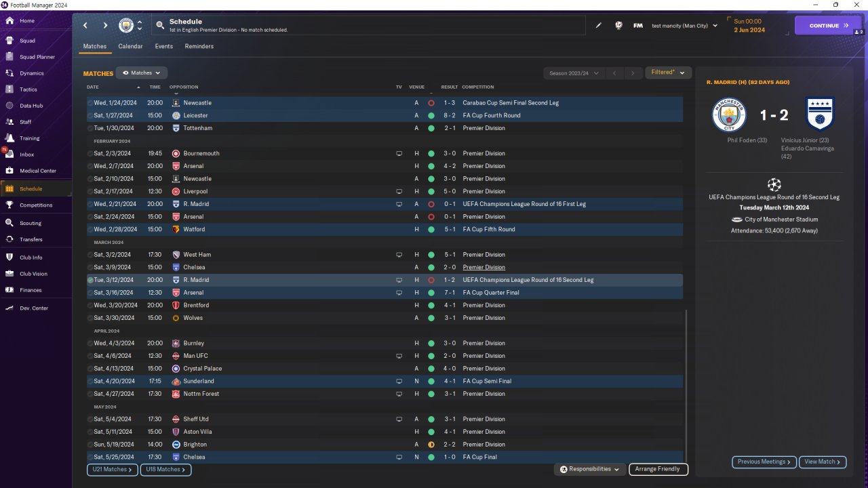Open the Training section
Screen dimensions: 868x488
click(29, 138)
